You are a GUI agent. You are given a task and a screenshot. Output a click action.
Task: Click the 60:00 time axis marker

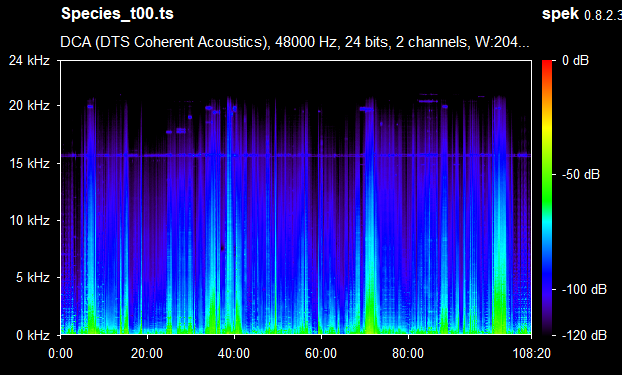(x=321, y=353)
